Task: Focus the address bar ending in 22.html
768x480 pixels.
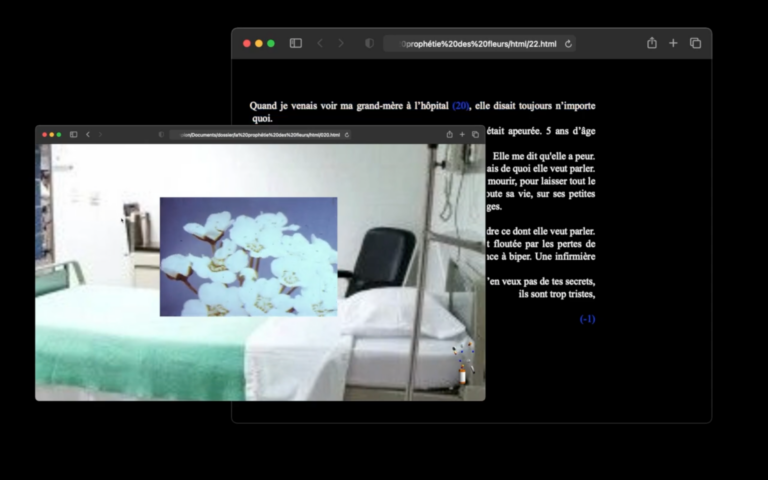Action: [x=478, y=44]
